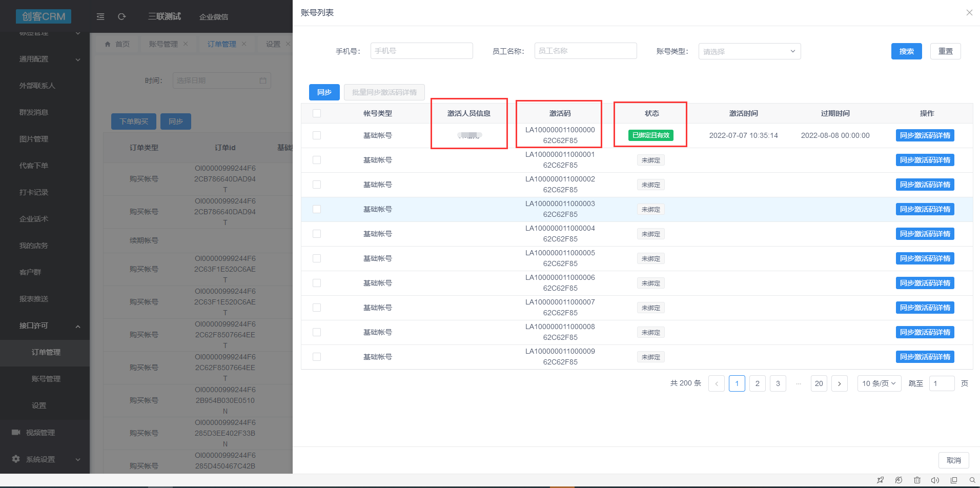Focus the 跳至 page number input
Screen dimensions: 980x488
tap(942, 383)
